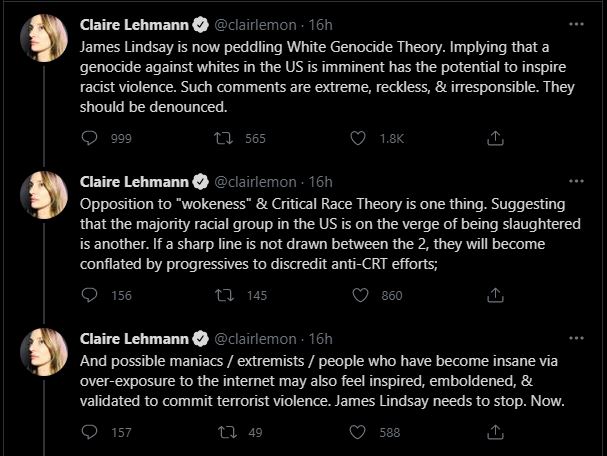The width and height of the screenshot is (607, 456).
Task: Share the third tweet about terrorist violence
Action: point(493,432)
